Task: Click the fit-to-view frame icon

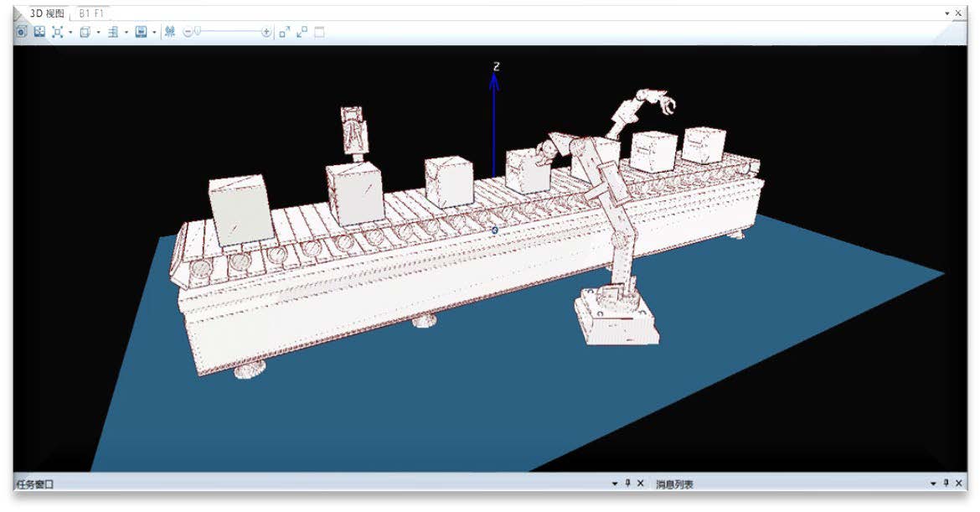Action: tap(57, 32)
